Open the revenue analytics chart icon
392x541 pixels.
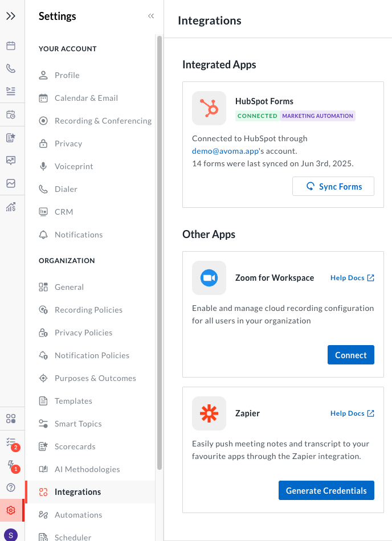point(12,206)
